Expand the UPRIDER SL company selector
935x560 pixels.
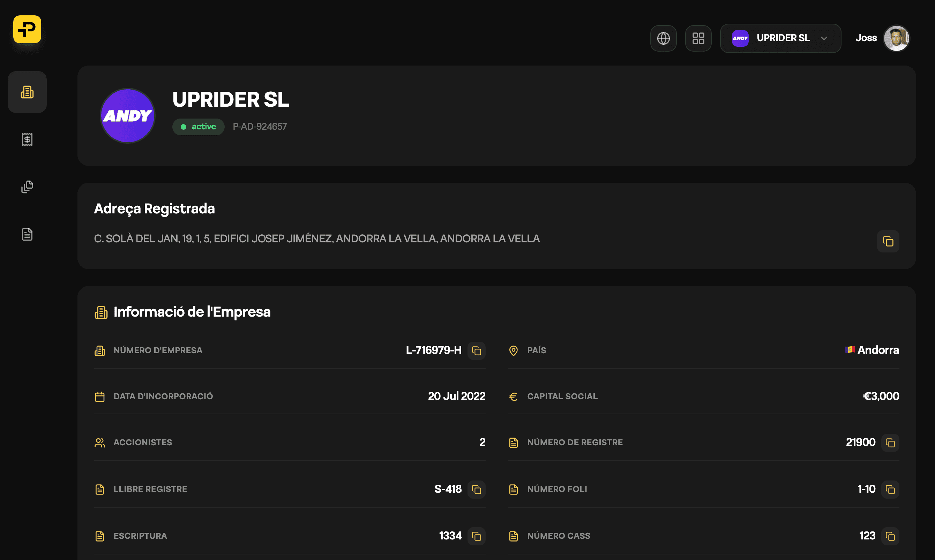[x=780, y=38]
